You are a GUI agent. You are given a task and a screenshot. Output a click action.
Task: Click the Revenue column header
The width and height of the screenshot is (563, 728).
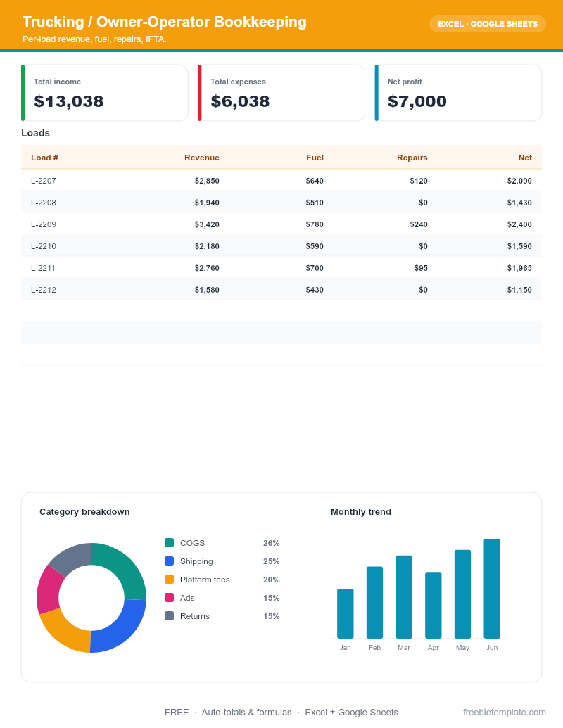(x=201, y=158)
